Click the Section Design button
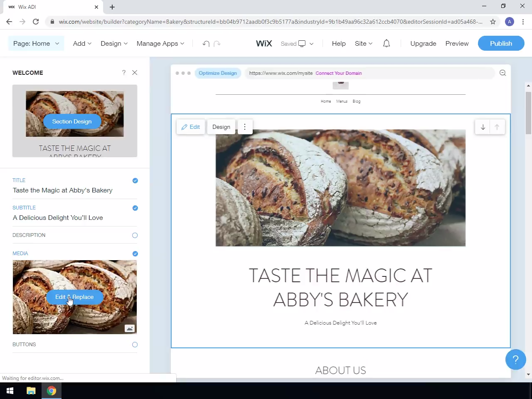The height and width of the screenshot is (399, 532). [x=72, y=121]
